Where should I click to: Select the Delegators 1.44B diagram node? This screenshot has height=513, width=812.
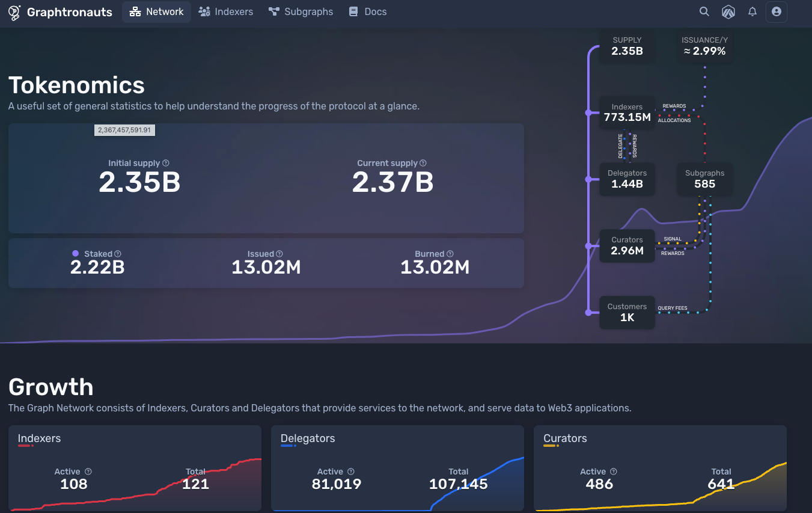click(x=627, y=179)
